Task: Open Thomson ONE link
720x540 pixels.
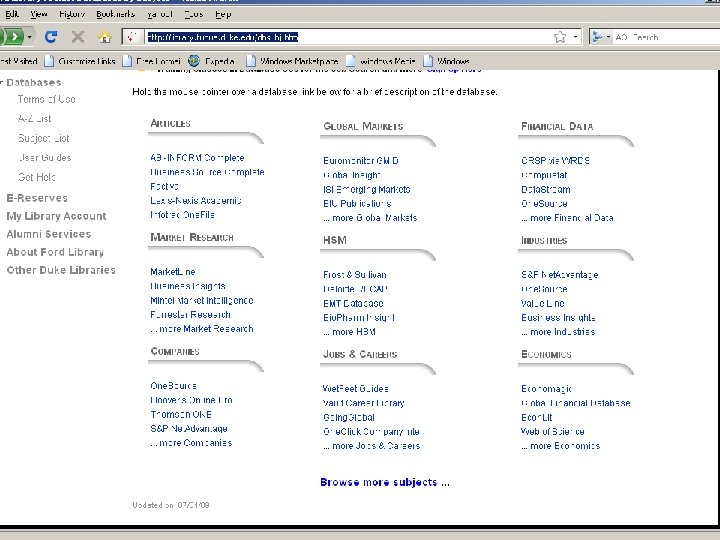Action: pyautogui.click(x=181, y=414)
